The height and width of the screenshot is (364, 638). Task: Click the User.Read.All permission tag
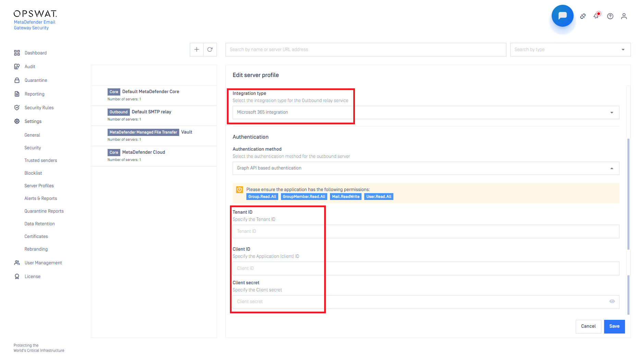379,197
